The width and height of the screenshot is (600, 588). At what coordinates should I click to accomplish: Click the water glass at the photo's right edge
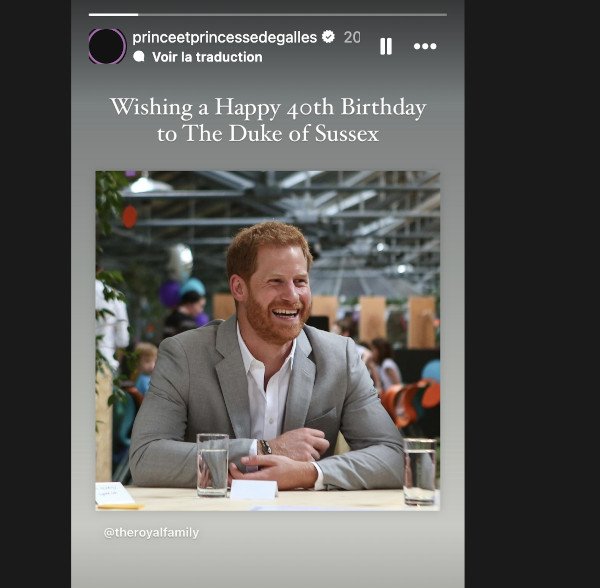pos(420,471)
